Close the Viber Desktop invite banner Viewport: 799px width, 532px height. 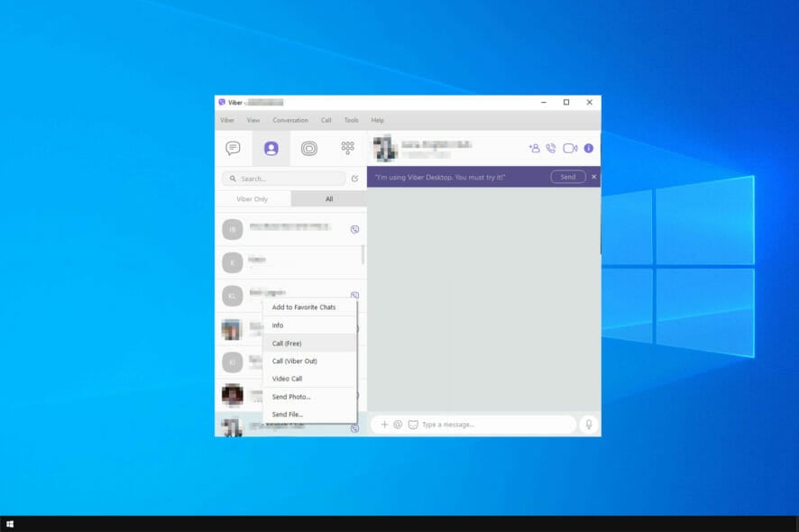[x=593, y=177]
